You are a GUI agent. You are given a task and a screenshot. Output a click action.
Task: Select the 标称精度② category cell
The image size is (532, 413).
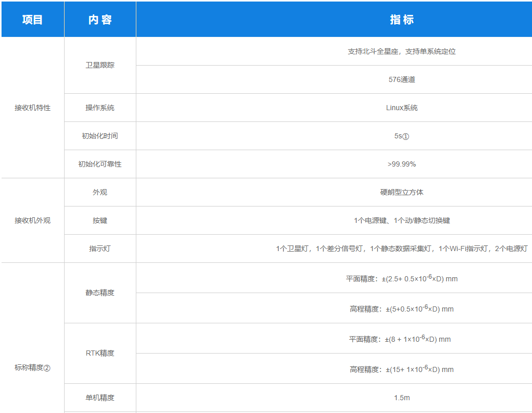[x=32, y=367]
